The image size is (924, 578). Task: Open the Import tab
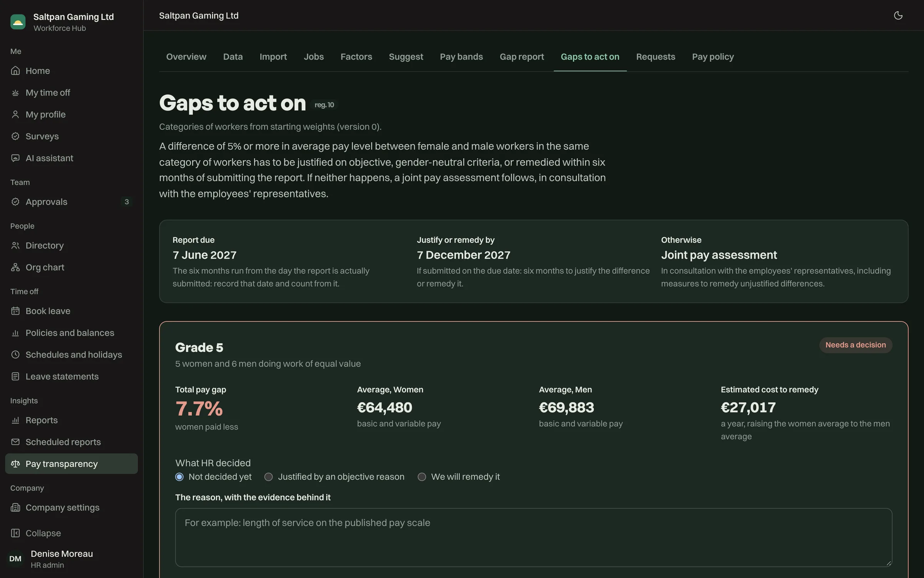[273, 57]
